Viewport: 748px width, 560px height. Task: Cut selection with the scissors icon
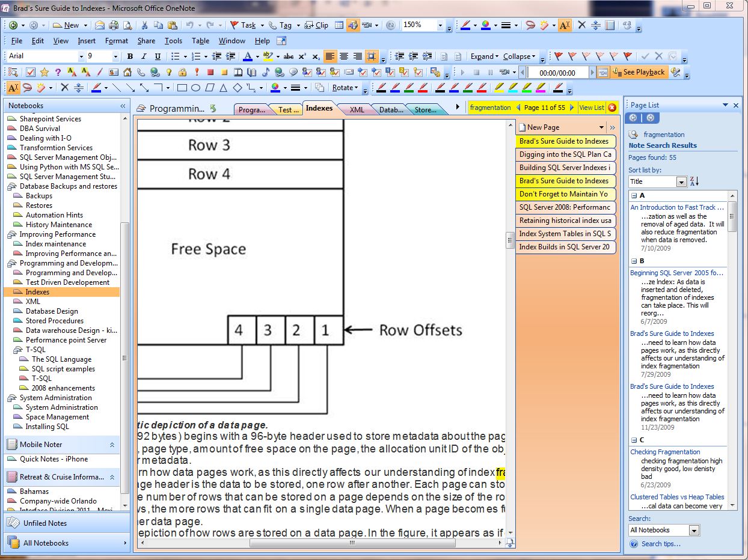point(144,25)
